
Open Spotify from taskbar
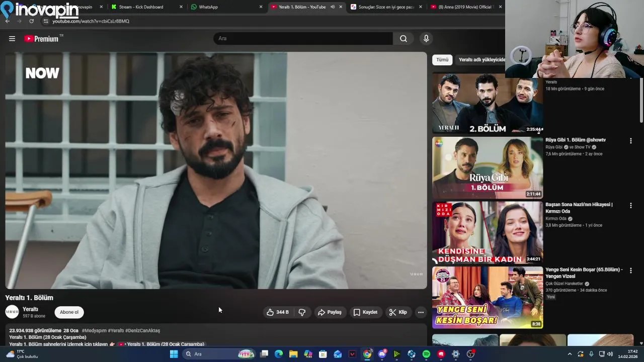click(x=426, y=354)
